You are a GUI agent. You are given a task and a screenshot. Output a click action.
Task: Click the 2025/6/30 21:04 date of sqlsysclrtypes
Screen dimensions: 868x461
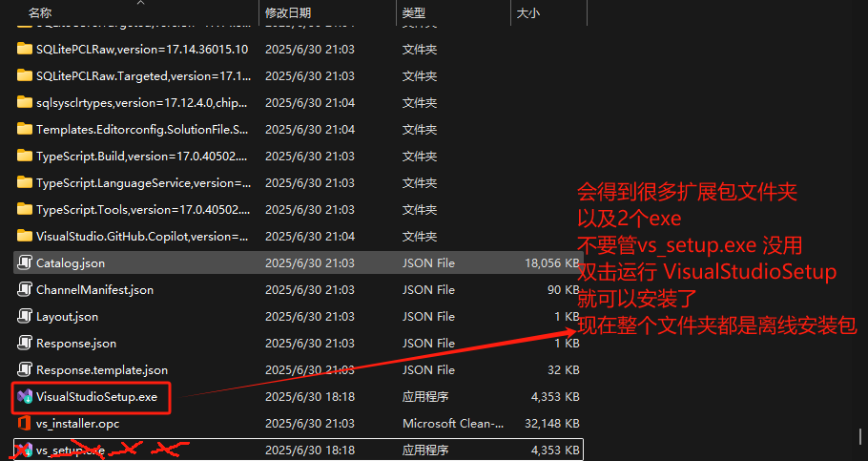point(309,102)
